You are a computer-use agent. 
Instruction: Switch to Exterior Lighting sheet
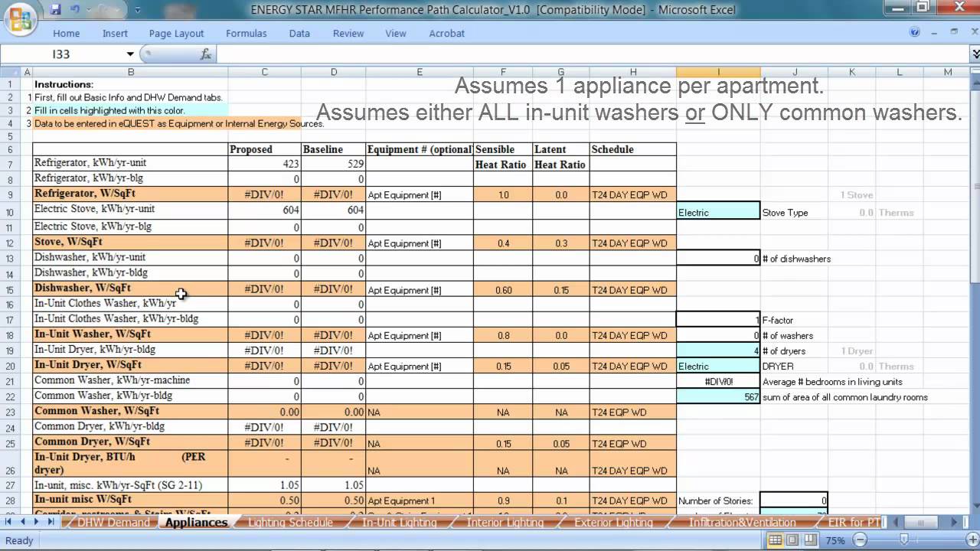[x=614, y=523]
